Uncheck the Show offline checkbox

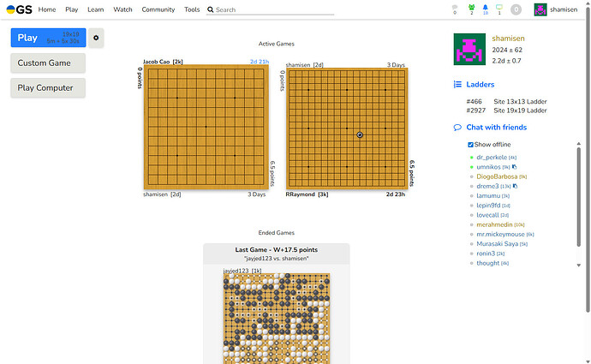[x=470, y=145]
